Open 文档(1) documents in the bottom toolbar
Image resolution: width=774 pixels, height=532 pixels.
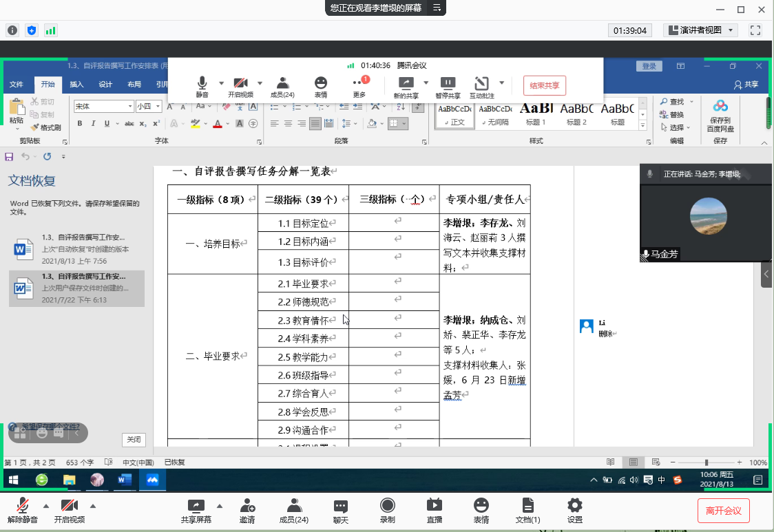[527, 510]
